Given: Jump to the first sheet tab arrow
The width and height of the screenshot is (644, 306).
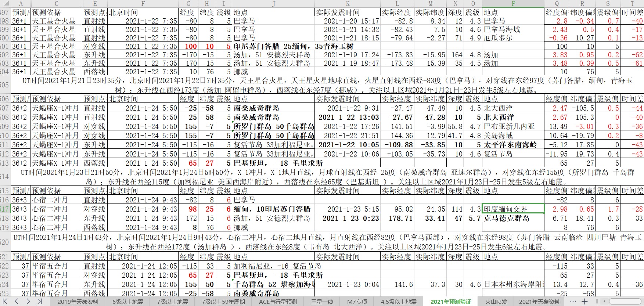Looking at the screenshot, I should [6, 302].
